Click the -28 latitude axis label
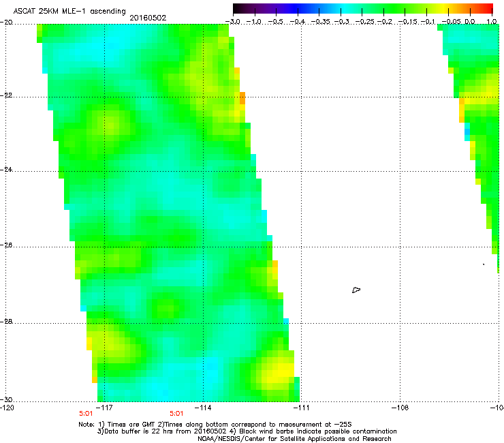 click(x=6, y=321)
